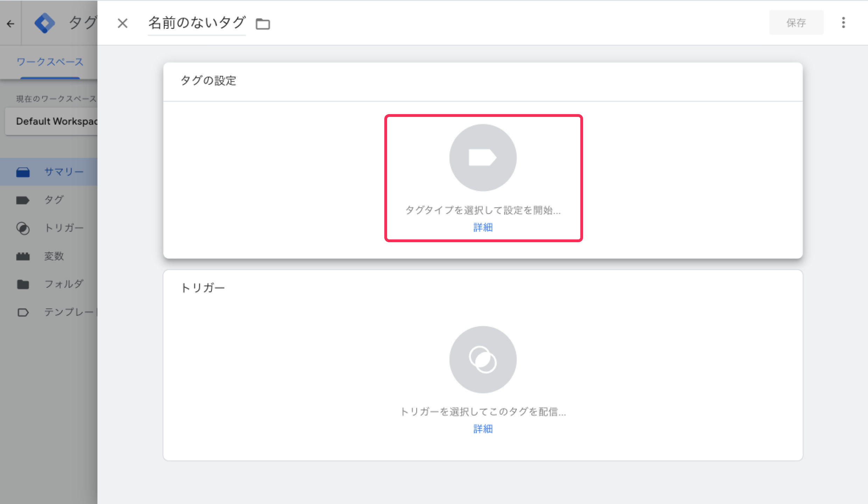Click the folder icon beside the tag name
Image resolution: width=868 pixels, height=504 pixels.
tap(263, 24)
